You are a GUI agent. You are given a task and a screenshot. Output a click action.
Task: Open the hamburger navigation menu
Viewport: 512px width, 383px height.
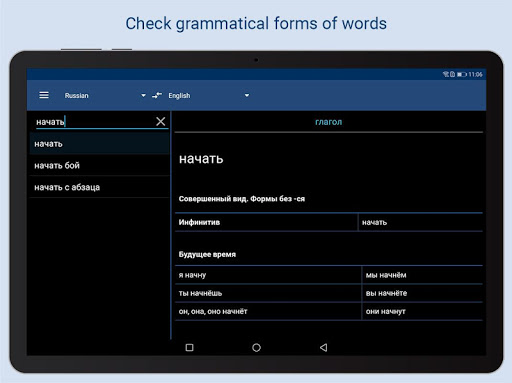(44, 95)
